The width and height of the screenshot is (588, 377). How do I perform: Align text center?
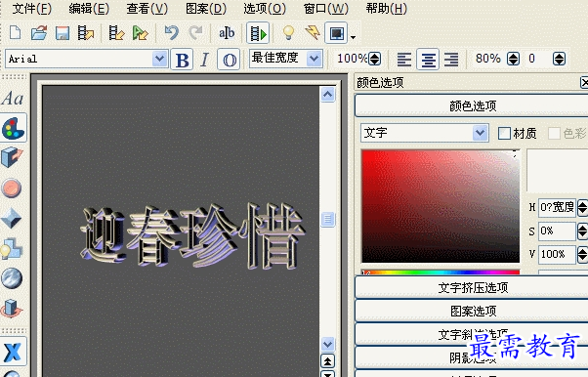coord(428,60)
